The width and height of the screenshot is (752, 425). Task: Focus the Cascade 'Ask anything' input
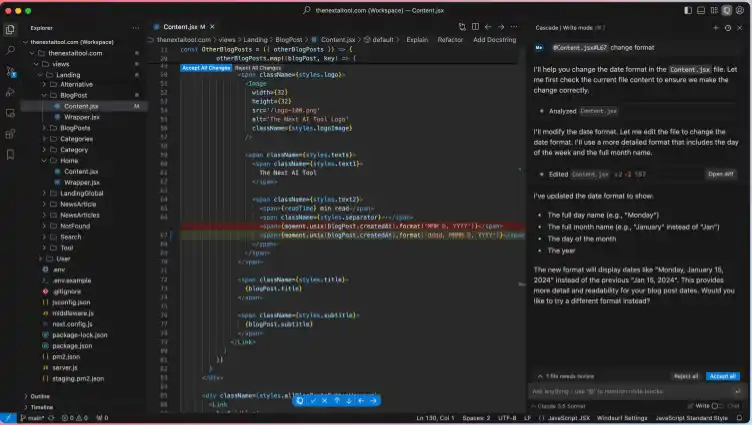[632, 391]
